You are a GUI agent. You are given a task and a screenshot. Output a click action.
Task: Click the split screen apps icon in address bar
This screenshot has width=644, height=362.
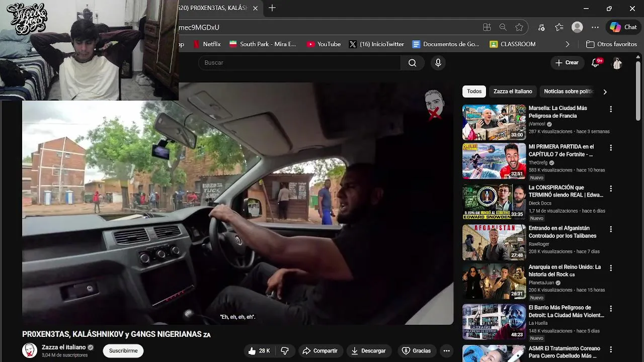pyautogui.click(x=487, y=27)
